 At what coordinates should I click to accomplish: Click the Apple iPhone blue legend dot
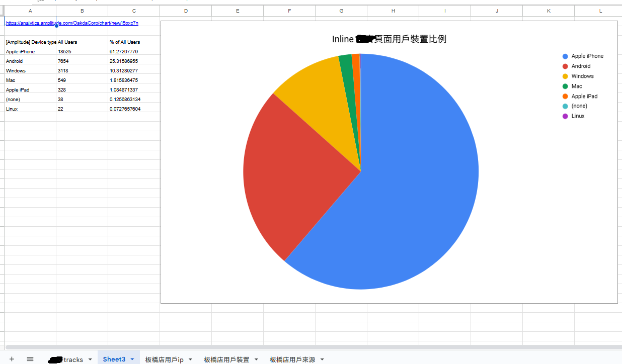566,56
